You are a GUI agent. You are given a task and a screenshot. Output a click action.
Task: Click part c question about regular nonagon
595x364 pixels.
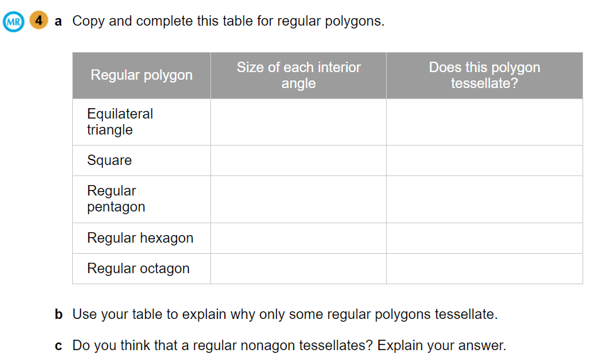point(289,345)
